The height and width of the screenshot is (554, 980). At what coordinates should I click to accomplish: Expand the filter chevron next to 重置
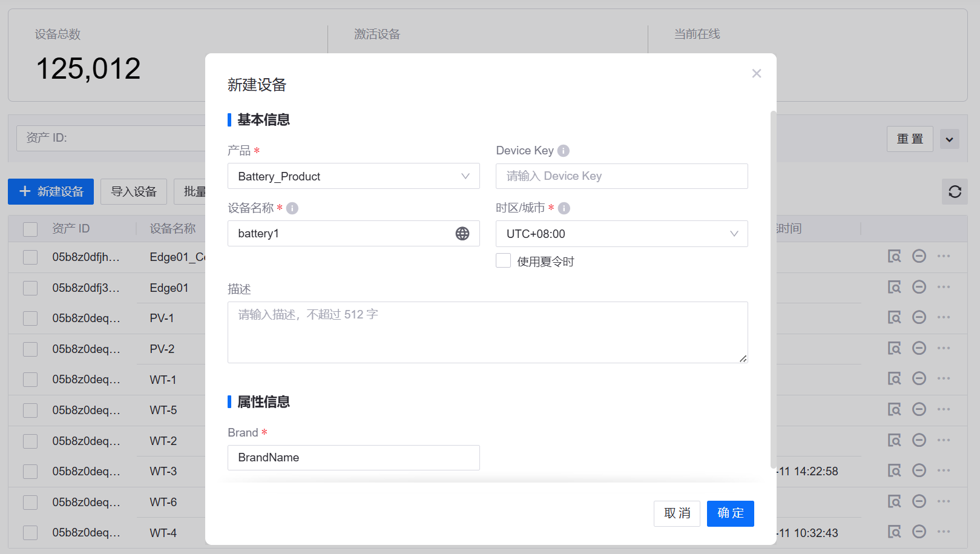(x=949, y=139)
